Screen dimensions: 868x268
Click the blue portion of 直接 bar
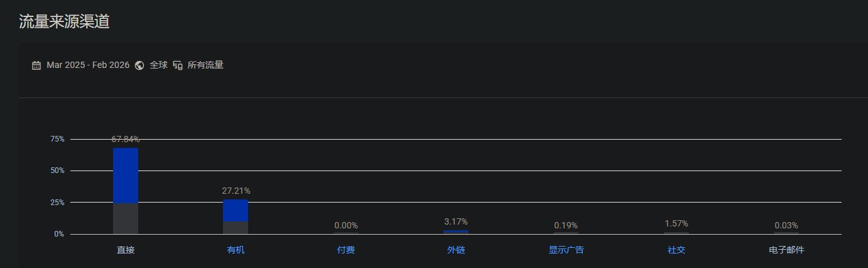pyautogui.click(x=126, y=176)
